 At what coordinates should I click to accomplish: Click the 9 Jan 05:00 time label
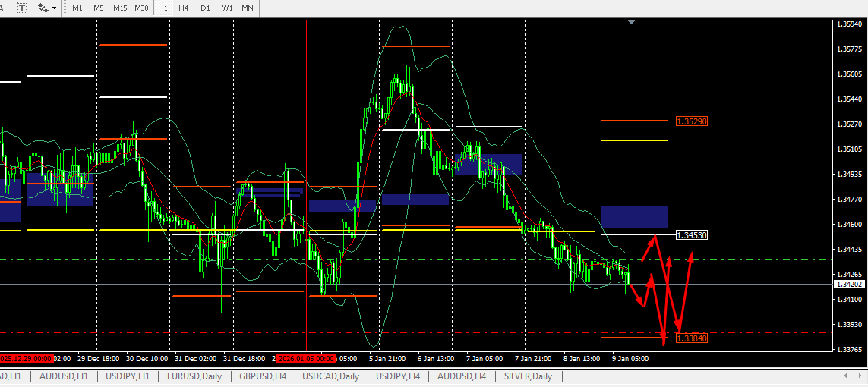point(630,358)
